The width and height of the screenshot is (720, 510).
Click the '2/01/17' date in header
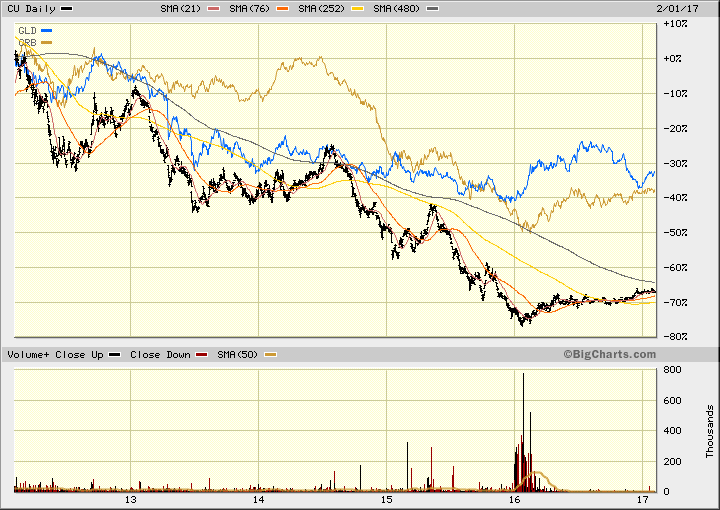tap(677, 9)
